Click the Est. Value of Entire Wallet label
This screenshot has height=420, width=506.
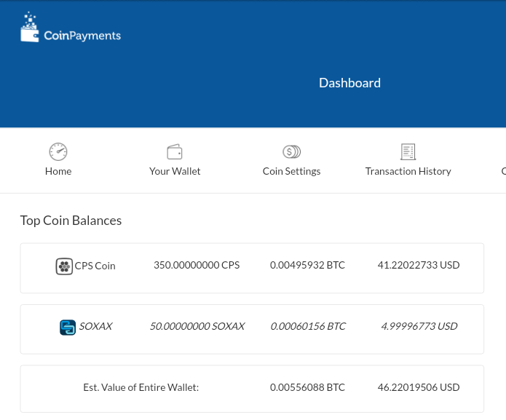click(141, 387)
